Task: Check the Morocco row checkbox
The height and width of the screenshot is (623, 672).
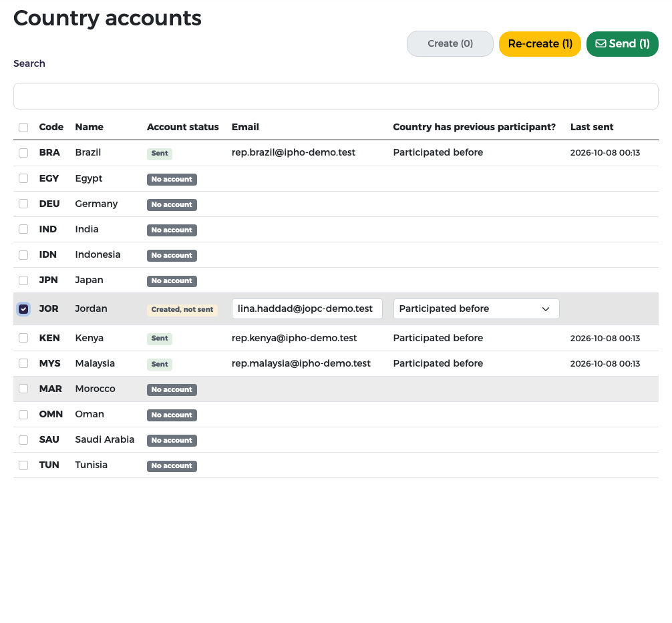Action: tap(23, 389)
